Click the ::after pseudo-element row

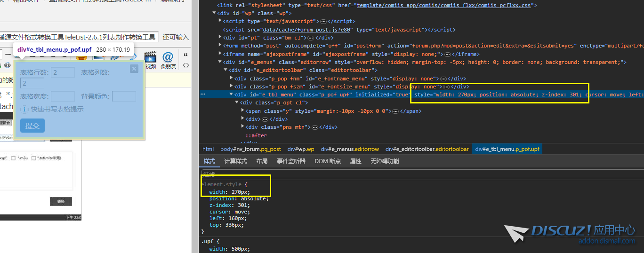(256, 135)
